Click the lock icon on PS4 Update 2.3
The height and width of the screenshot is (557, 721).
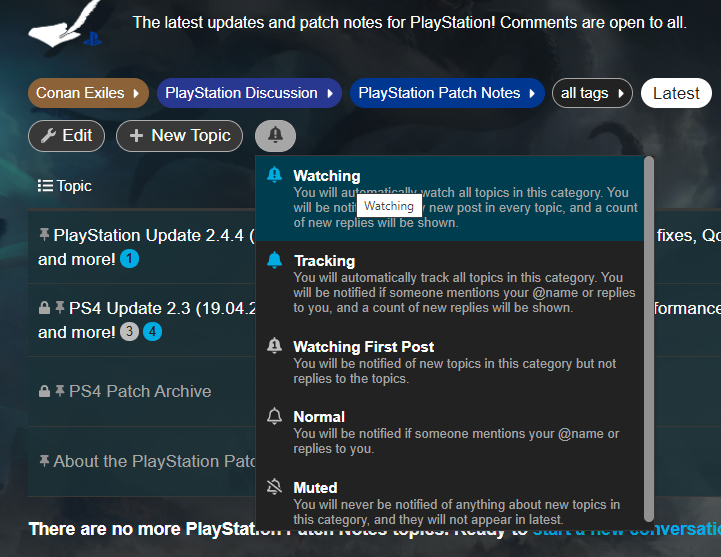pos(44,307)
